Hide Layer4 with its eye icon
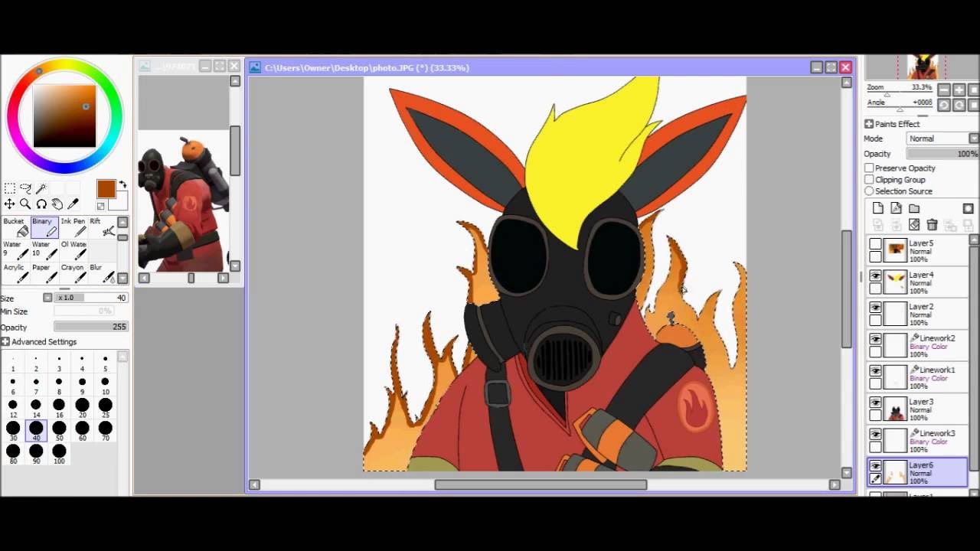 875,275
